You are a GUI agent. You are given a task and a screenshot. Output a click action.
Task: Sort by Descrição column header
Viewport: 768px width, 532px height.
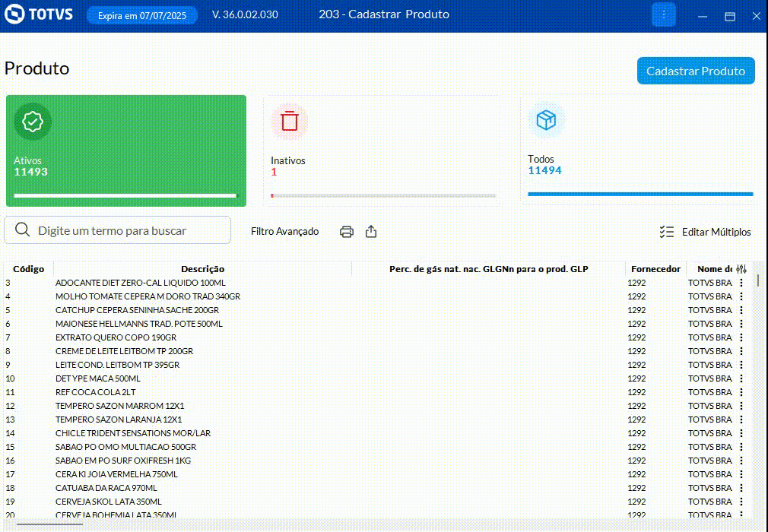[x=203, y=269]
